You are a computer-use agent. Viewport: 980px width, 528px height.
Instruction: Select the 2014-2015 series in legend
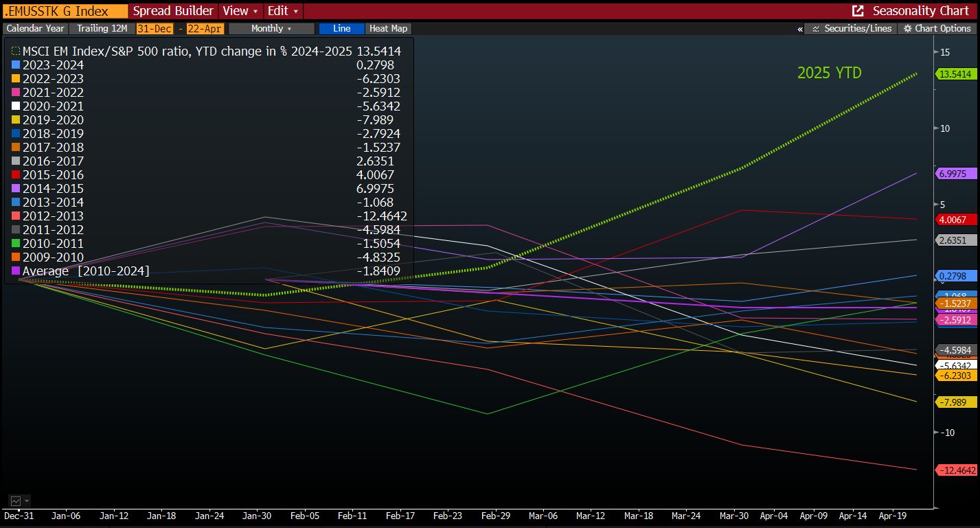pyautogui.click(x=53, y=189)
